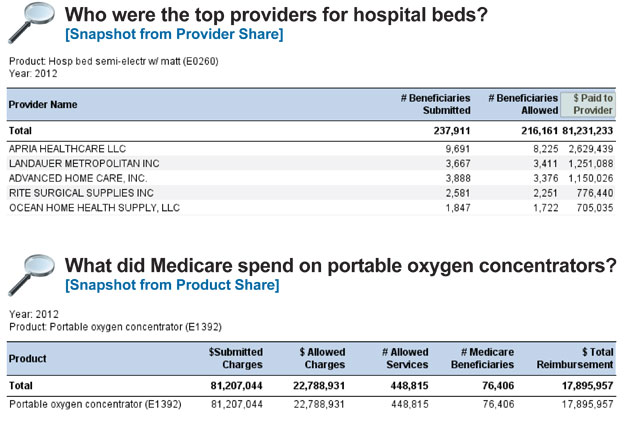Viewport: 640px width, 432px height.
Task: Click the # Medicare Beneficiaries column header
Action: coord(482,359)
